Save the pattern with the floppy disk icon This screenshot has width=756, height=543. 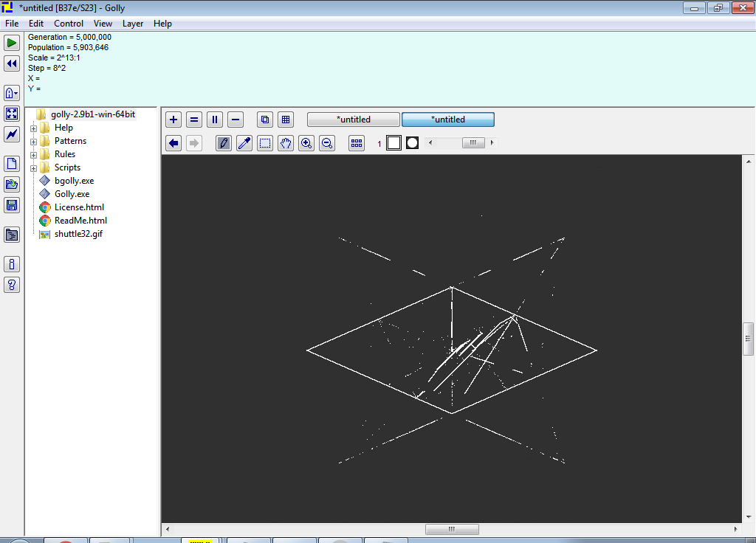[x=12, y=205]
